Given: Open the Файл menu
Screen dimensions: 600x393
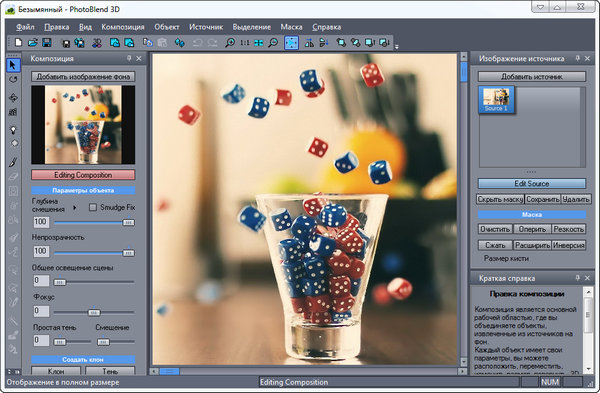Looking at the screenshot, I should (25, 27).
